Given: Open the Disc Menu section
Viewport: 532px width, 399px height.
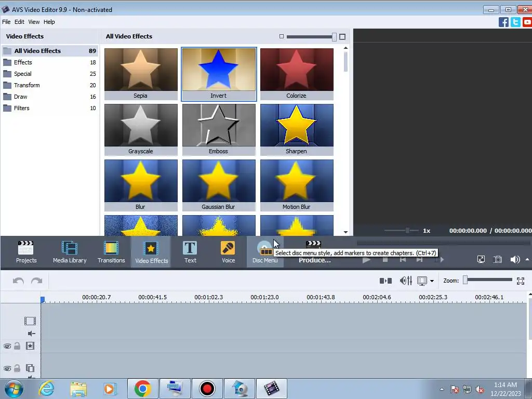Looking at the screenshot, I should (265, 252).
